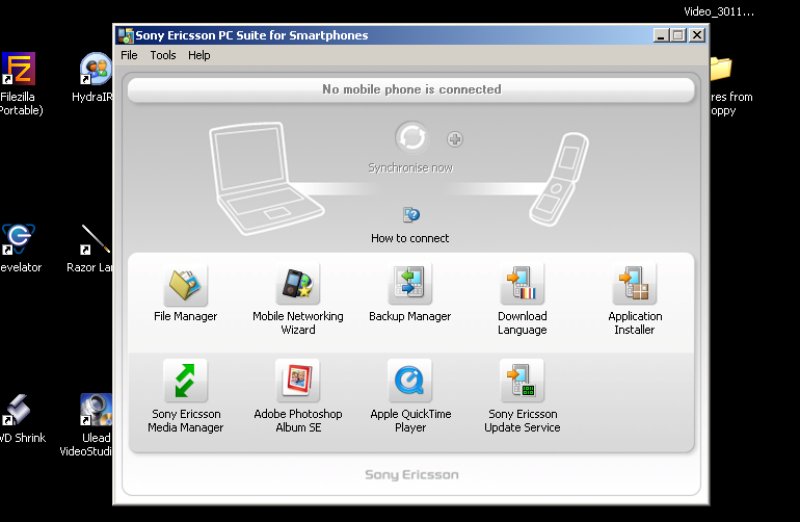This screenshot has height=522, width=800.
Task: Open the Tools menu
Action: click(163, 55)
